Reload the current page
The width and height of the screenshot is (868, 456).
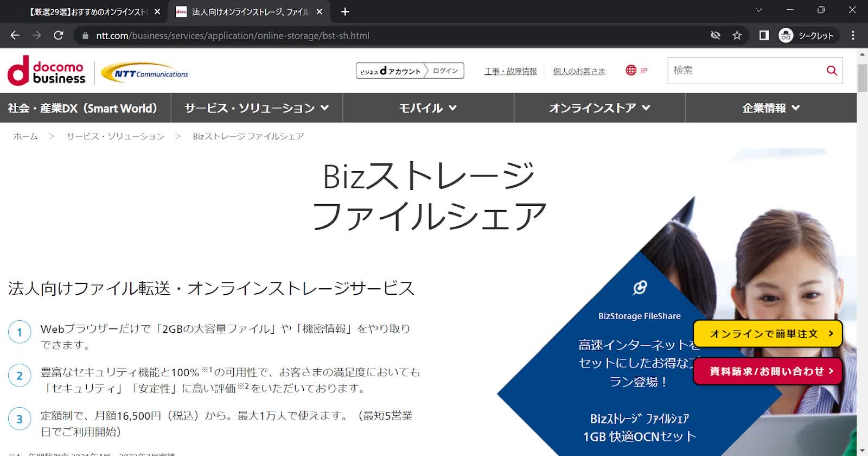point(59,35)
